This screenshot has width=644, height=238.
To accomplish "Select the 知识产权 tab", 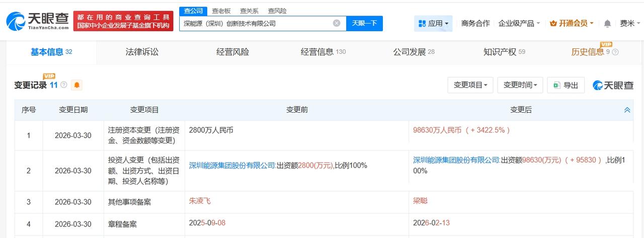I will 504,52.
